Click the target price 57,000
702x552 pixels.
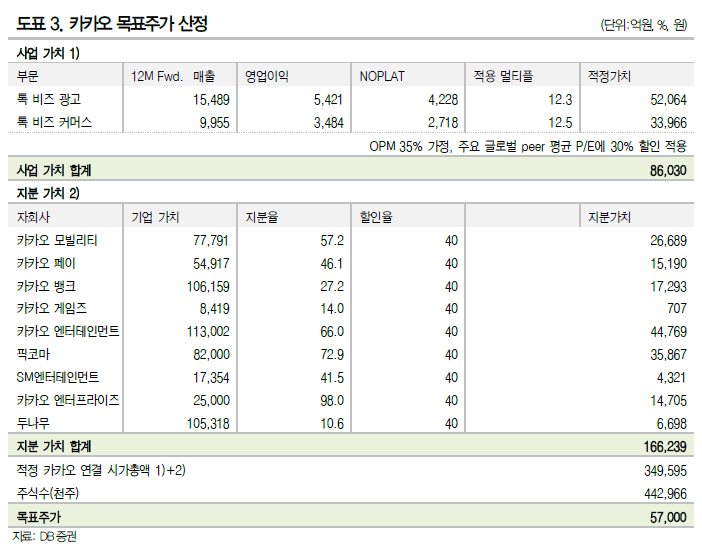click(x=668, y=518)
